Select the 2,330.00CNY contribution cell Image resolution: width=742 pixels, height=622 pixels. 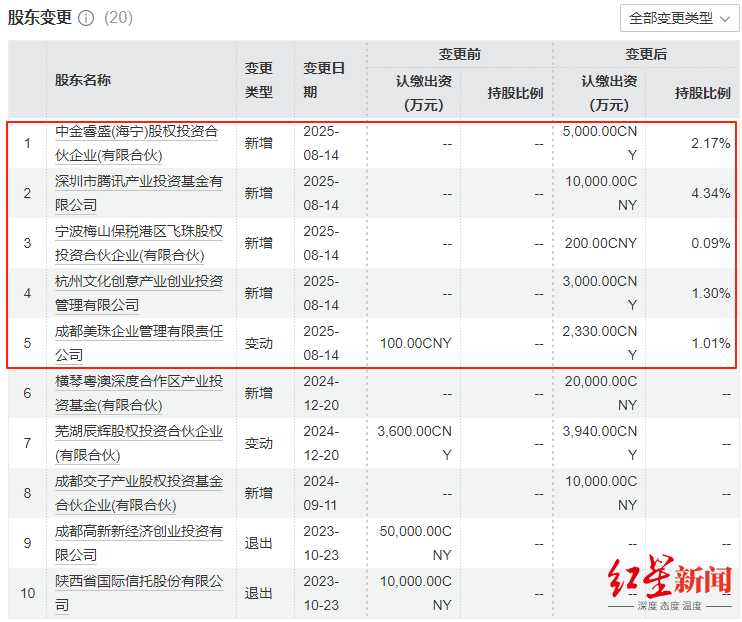(x=600, y=343)
